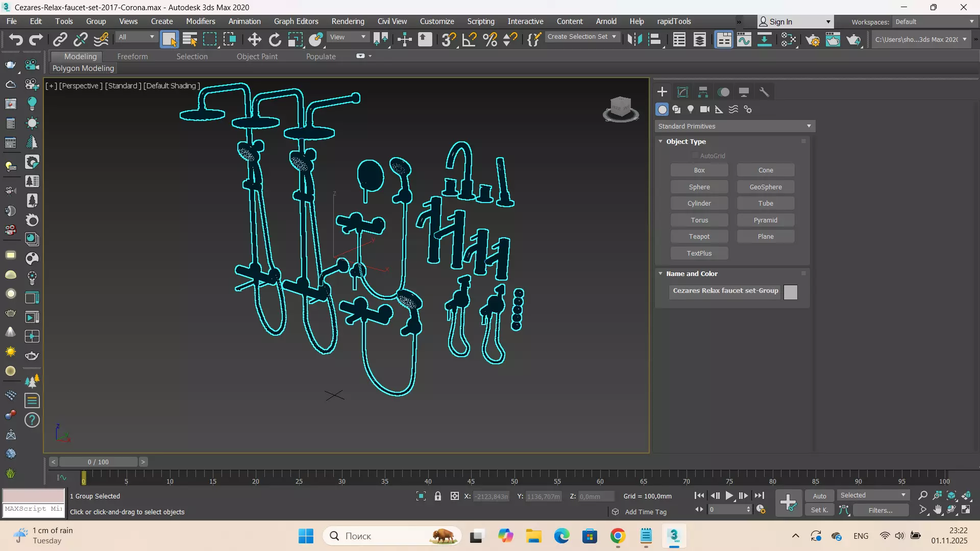This screenshot has width=980, height=551.
Task: Collapse the Object Type rollout
Action: click(685, 141)
